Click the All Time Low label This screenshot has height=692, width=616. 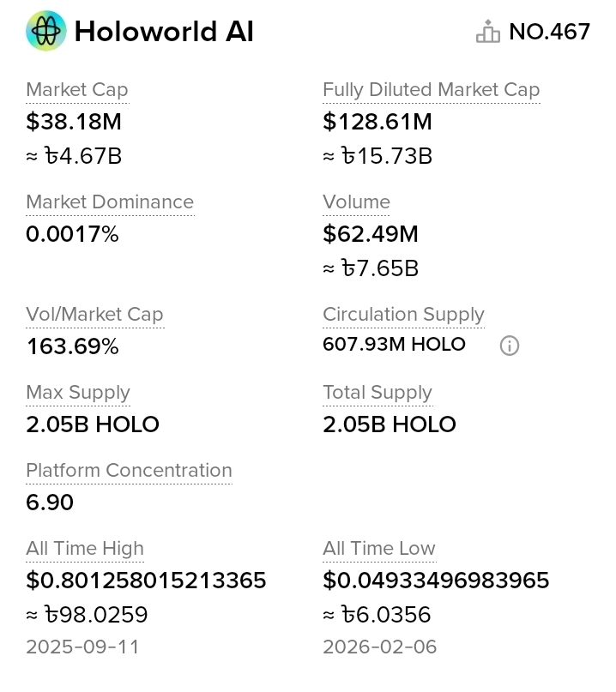pos(379,549)
